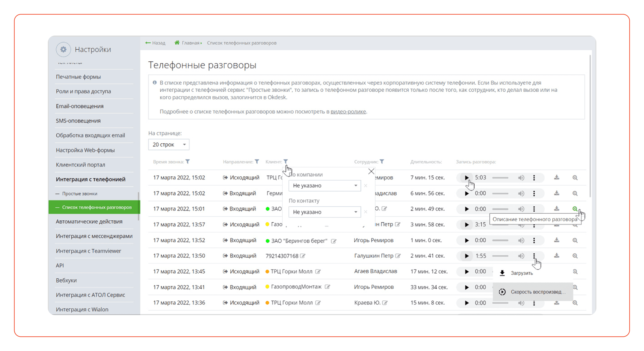Viewport: 644px width, 351px height.
Task: Open the Направление filter icon
Action: pos(257,162)
